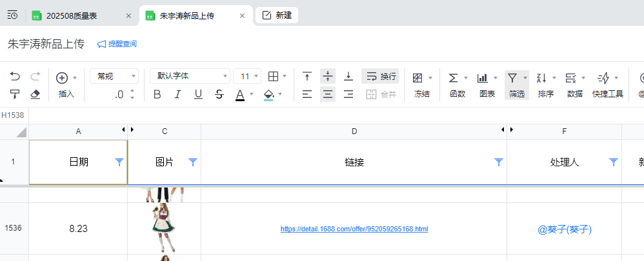Click the undo arrow icon
The height and width of the screenshot is (261, 644).
tap(15, 77)
